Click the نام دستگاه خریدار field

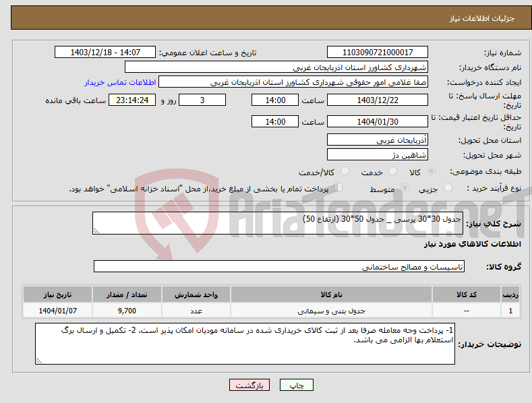click(276, 67)
